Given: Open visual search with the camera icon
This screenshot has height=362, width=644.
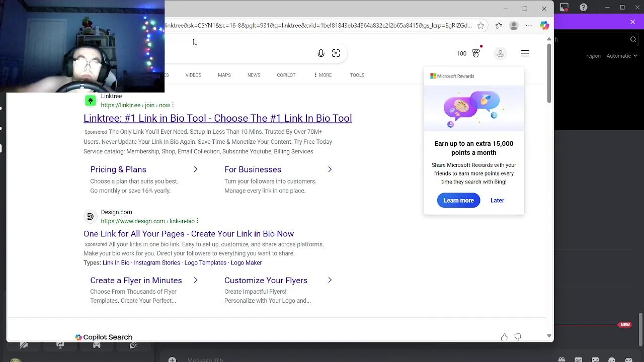Looking at the screenshot, I should pos(336,53).
